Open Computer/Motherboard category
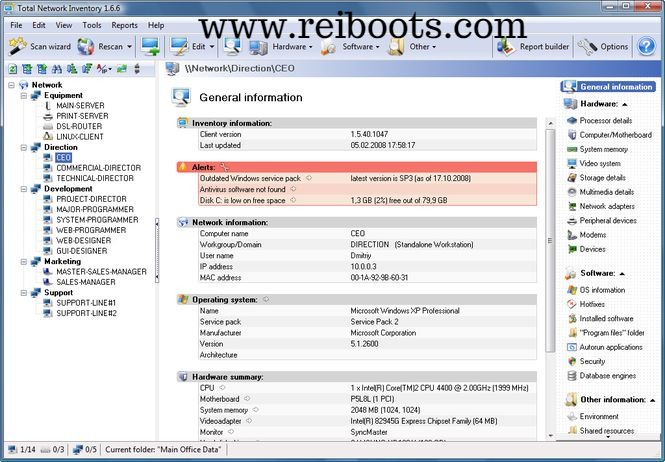 point(616,135)
